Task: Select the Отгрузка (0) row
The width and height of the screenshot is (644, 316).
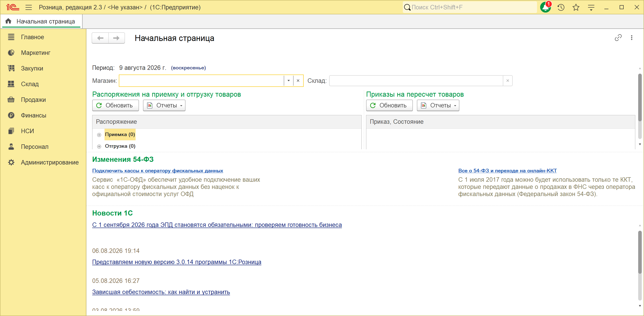Action: pos(120,146)
